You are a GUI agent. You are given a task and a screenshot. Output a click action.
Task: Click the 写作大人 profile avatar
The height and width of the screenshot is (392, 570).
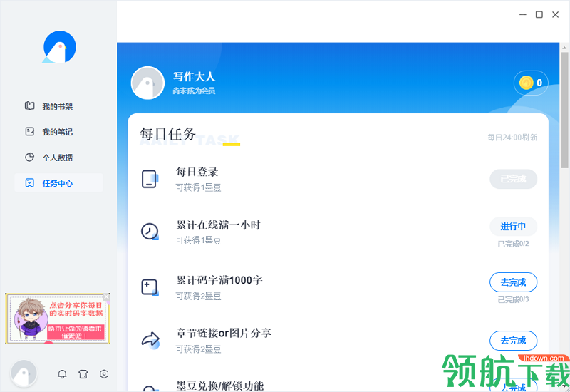pyautogui.click(x=147, y=83)
